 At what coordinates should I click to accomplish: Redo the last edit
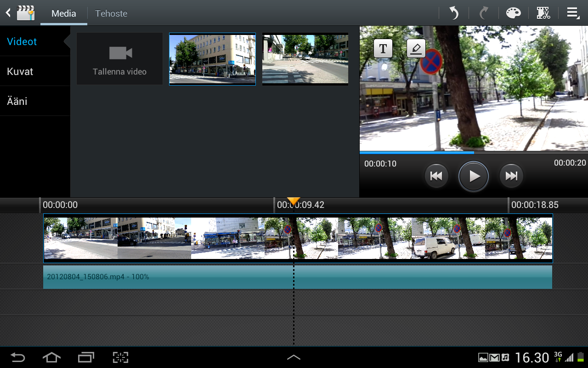483,13
